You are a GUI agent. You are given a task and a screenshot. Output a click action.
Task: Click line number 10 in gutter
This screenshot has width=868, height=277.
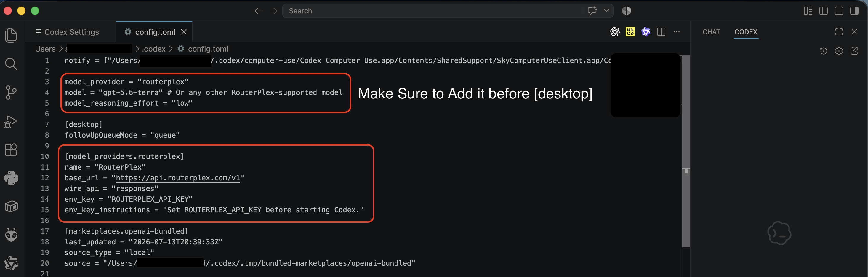[45, 157]
